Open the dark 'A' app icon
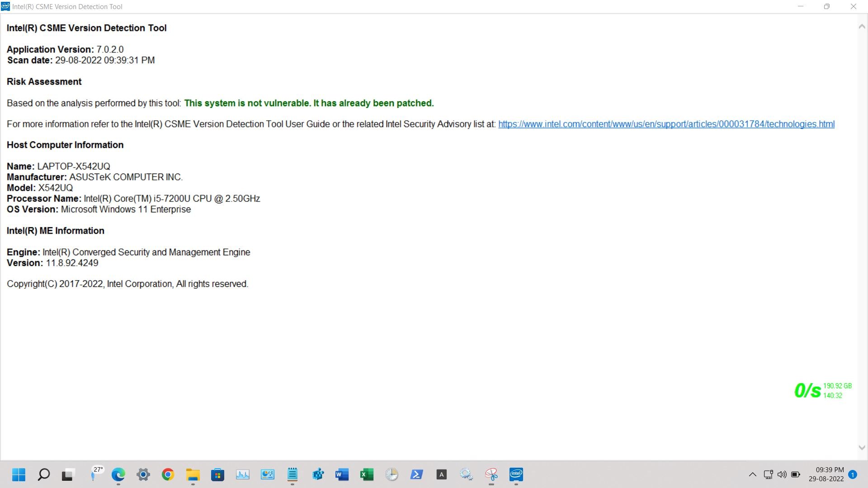 (442, 474)
